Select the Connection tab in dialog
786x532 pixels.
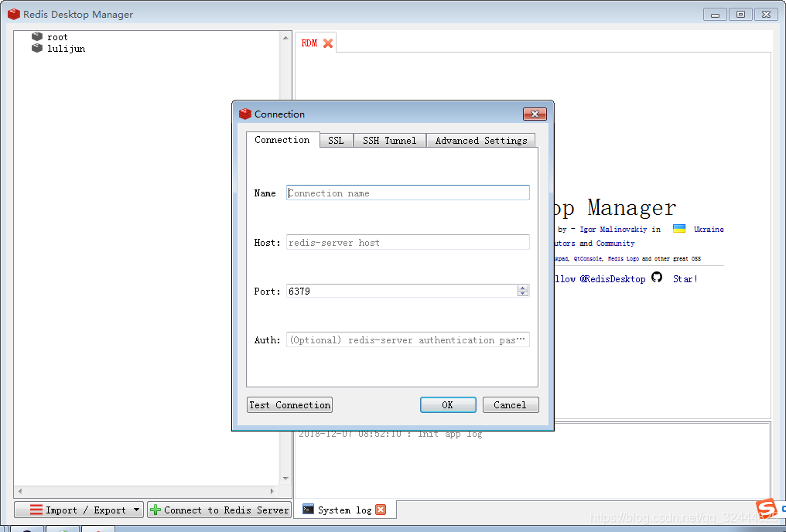282,140
